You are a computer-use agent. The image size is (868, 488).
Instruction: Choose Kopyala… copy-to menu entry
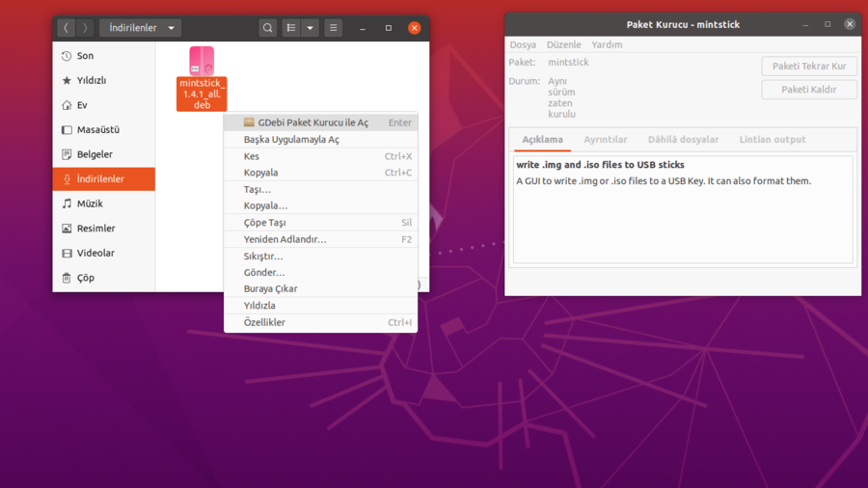(x=320, y=205)
